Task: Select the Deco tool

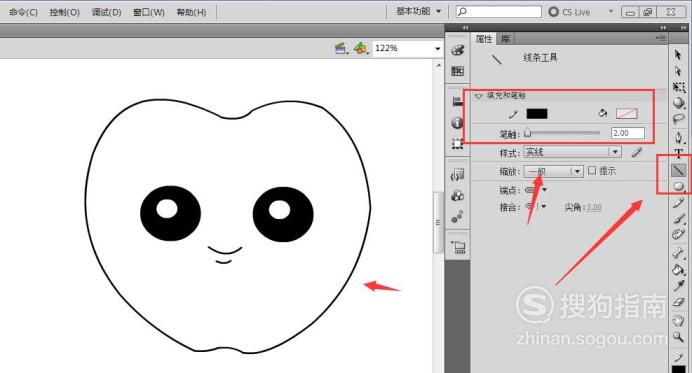Action: (x=679, y=234)
